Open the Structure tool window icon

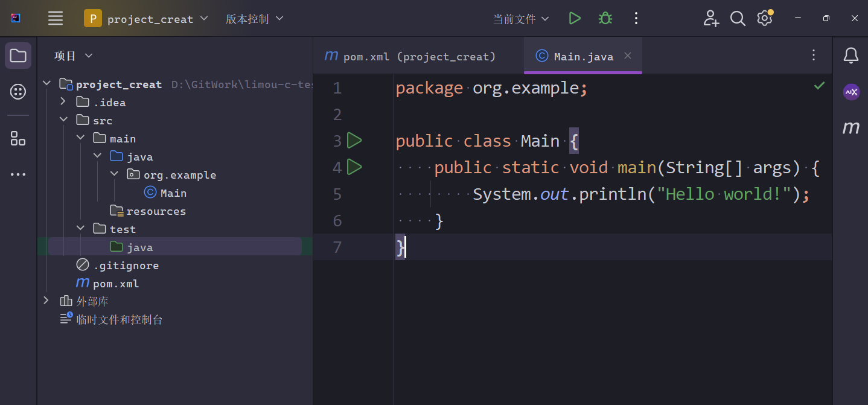[x=18, y=138]
